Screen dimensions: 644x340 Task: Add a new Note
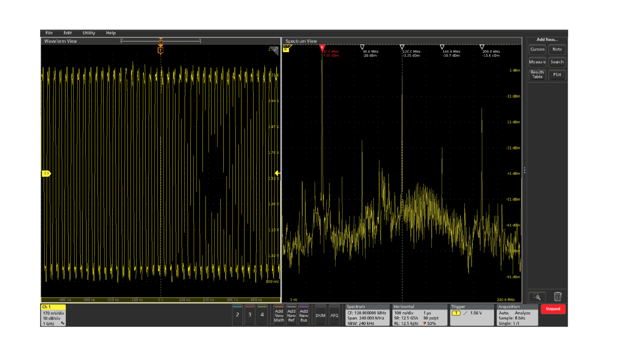coord(557,49)
